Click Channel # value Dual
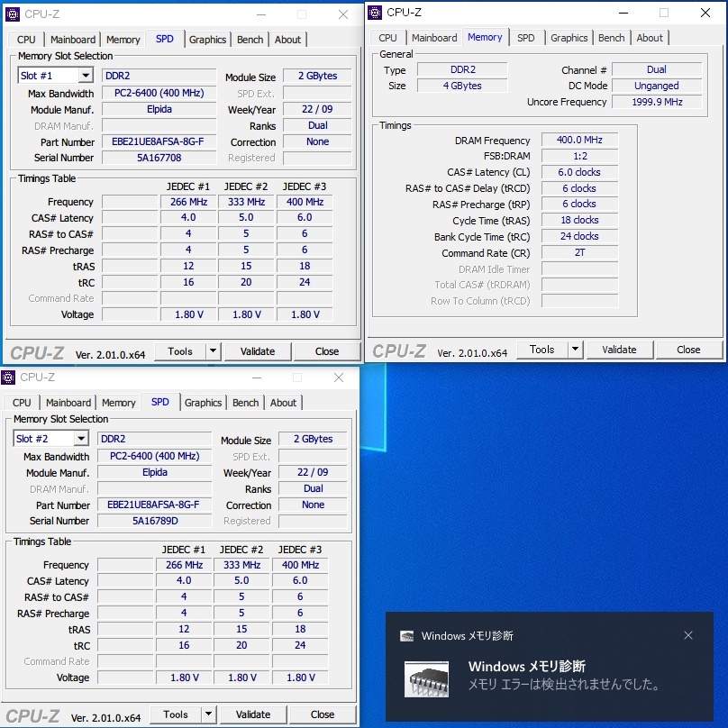728x728 pixels. [x=657, y=69]
